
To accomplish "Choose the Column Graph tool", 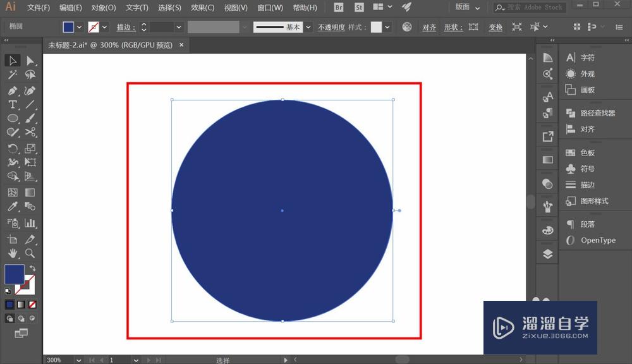I will point(30,223).
